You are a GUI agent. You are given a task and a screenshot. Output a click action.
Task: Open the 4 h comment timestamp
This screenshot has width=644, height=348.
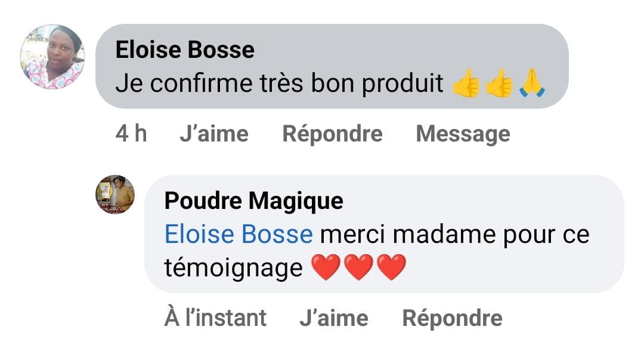pyautogui.click(x=131, y=134)
